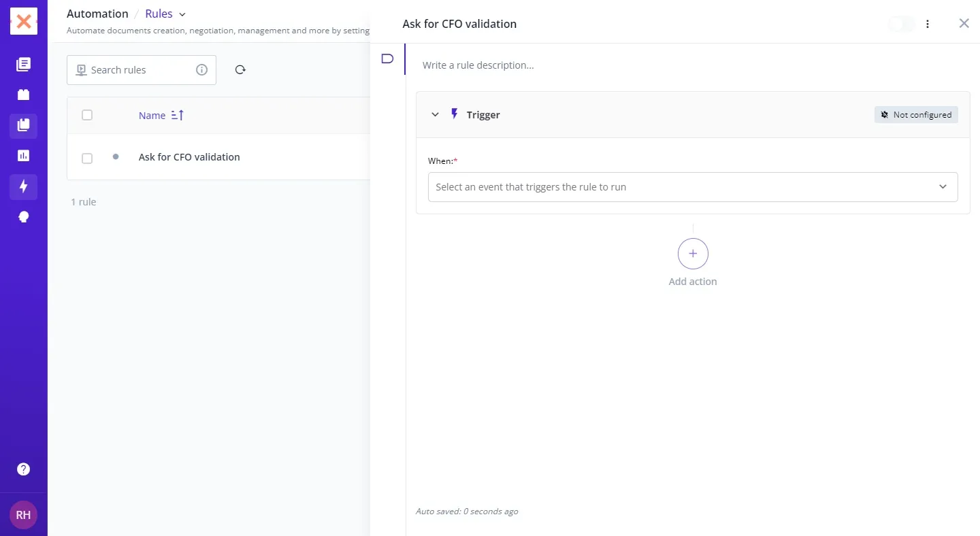Open the trigger event dropdown
Viewport: 980px width, 536px height.
click(x=692, y=187)
